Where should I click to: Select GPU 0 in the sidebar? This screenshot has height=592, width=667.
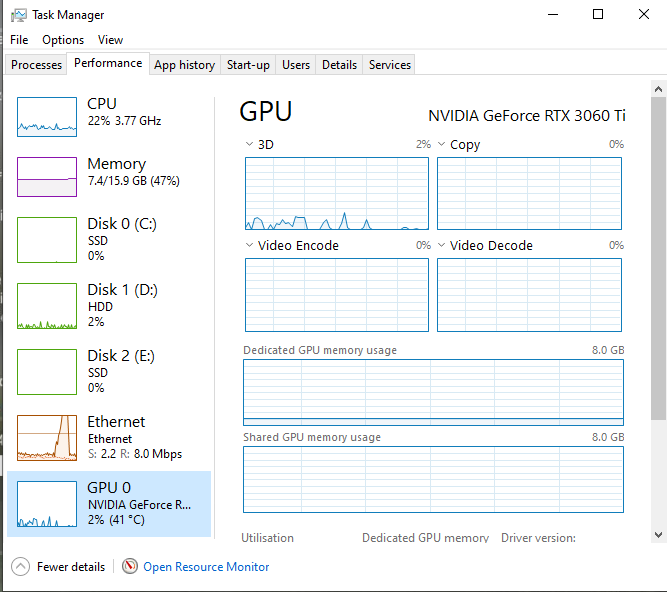(110, 504)
